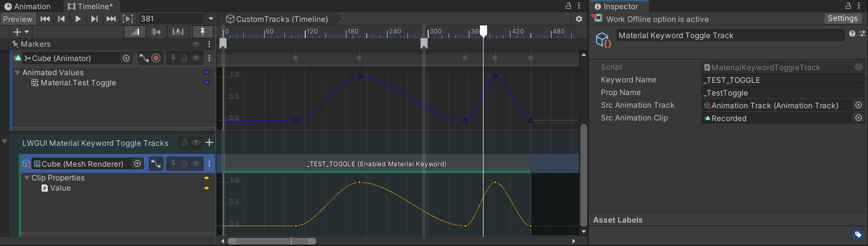Open the add track plus dropdown
The image size is (868, 246).
click(21, 32)
